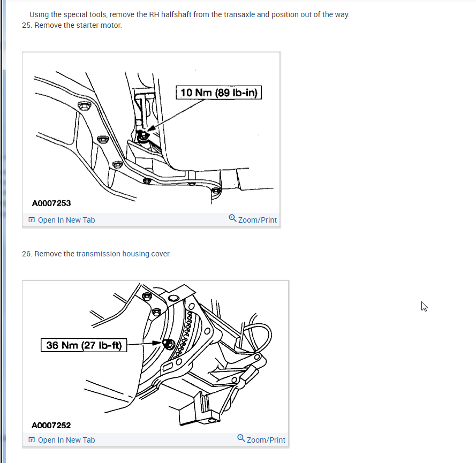Click the new-tab icon below figure A0007253
Screen dimensions: 476x463
[x=32, y=219]
